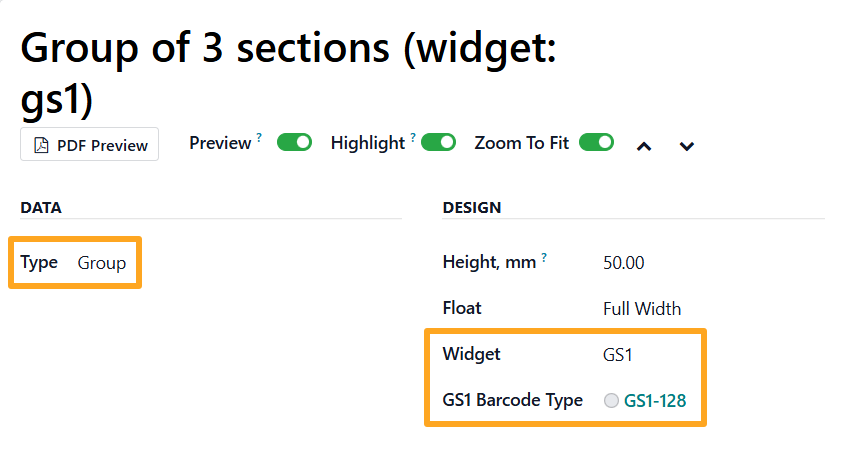
Task: Click the PDF file icon
Action: (x=41, y=145)
